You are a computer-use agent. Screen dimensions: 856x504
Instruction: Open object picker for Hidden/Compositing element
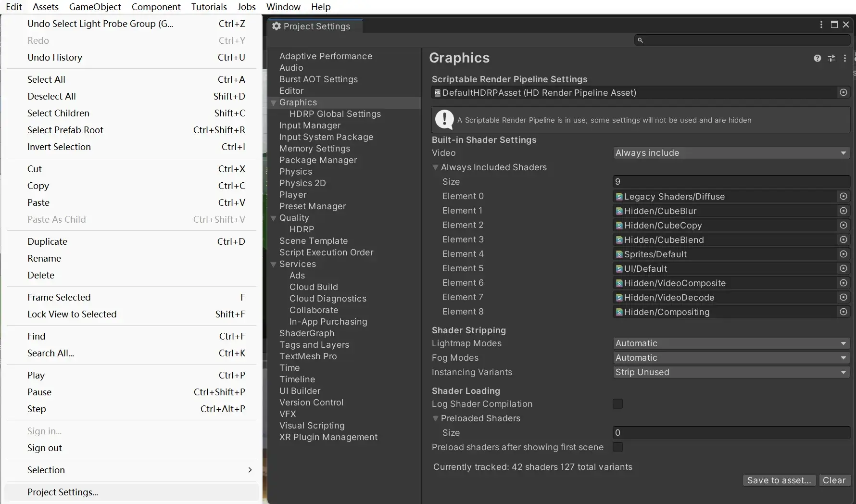tap(843, 312)
